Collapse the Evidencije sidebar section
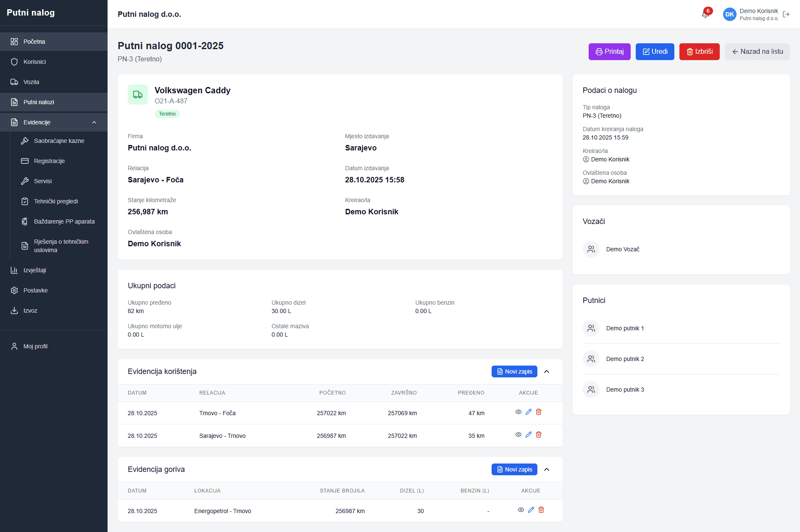800x532 pixels. (x=94, y=122)
